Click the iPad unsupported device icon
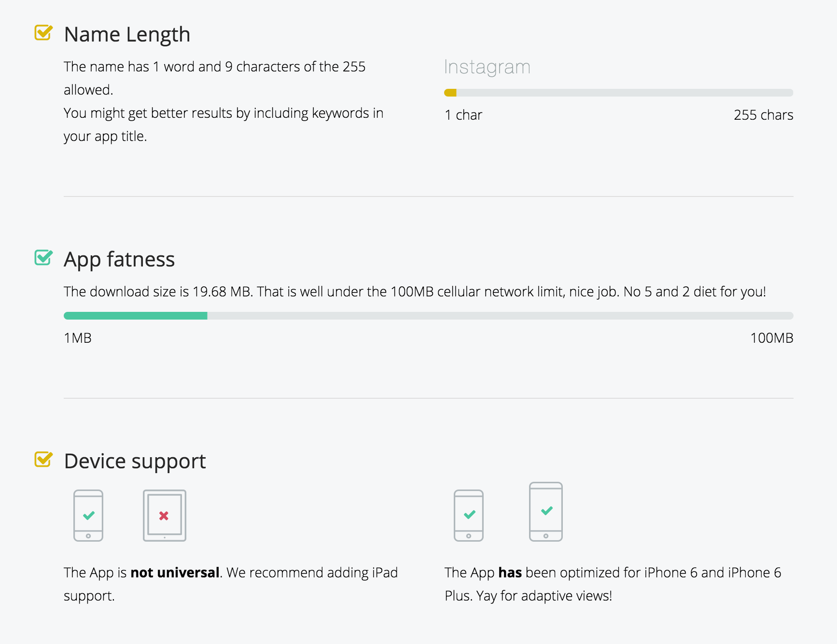 tap(164, 515)
